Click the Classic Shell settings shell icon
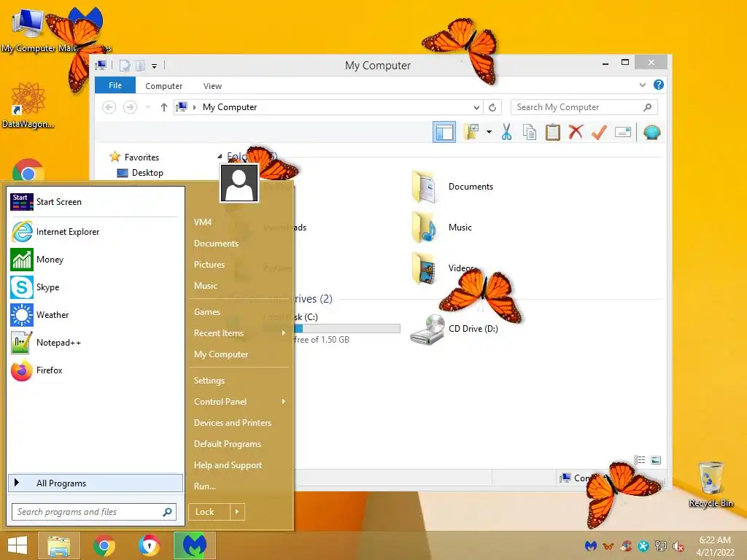Screen dimensions: 747x560 [x=651, y=132]
